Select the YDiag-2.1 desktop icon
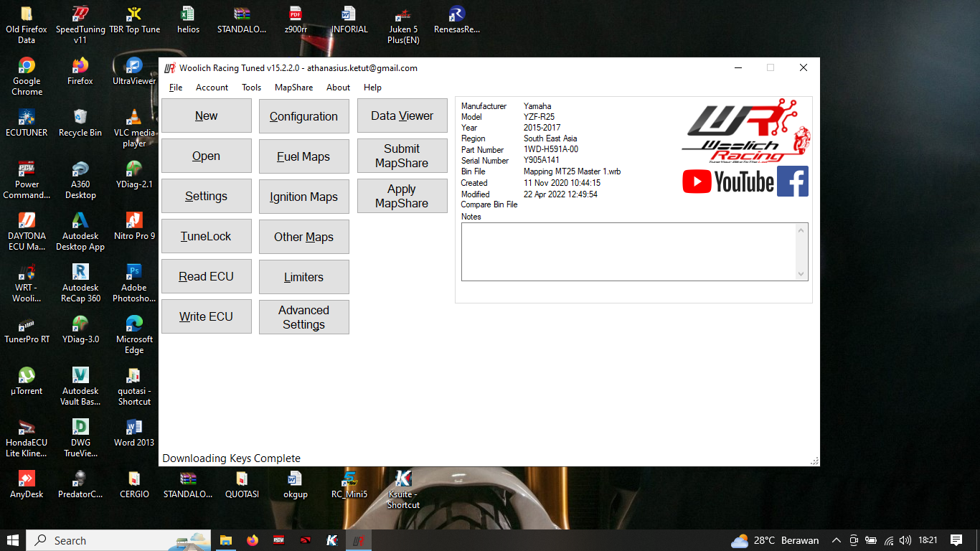 [x=134, y=174]
